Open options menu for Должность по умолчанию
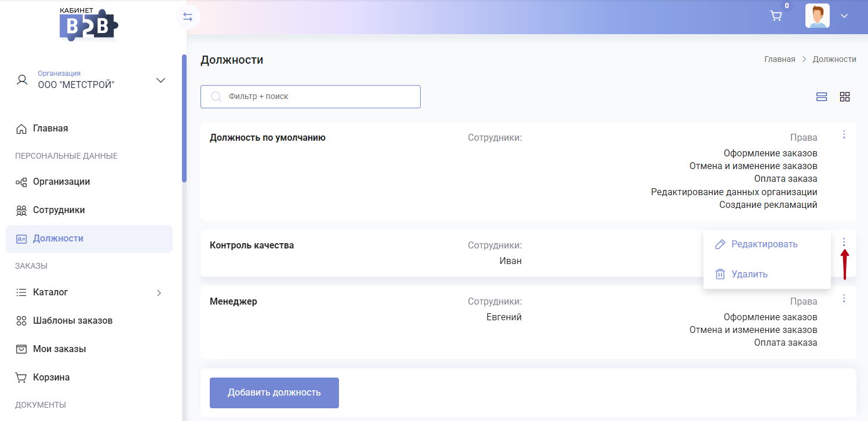This screenshot has height=421, width=868. (844, 134)
